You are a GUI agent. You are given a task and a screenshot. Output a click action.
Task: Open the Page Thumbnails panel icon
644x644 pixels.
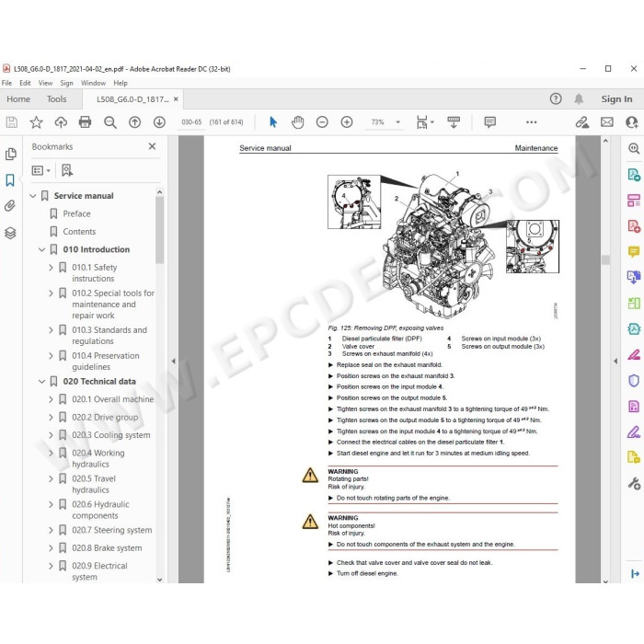point(10,154)
